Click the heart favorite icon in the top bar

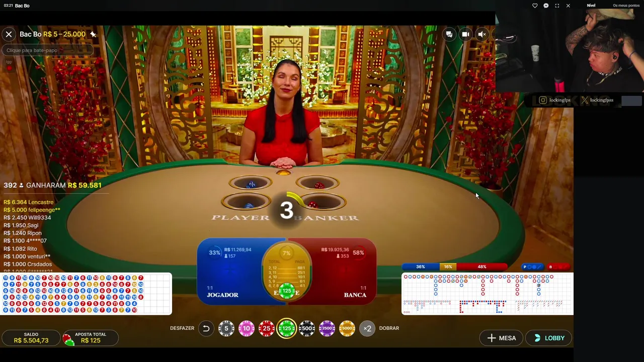coord(535,6)
